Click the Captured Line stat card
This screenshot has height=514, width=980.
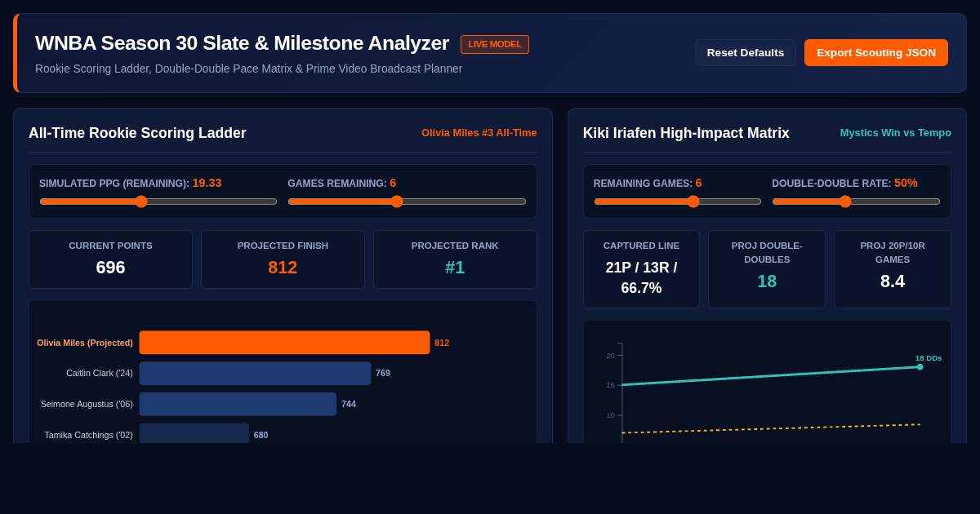(x=641, y=269)
